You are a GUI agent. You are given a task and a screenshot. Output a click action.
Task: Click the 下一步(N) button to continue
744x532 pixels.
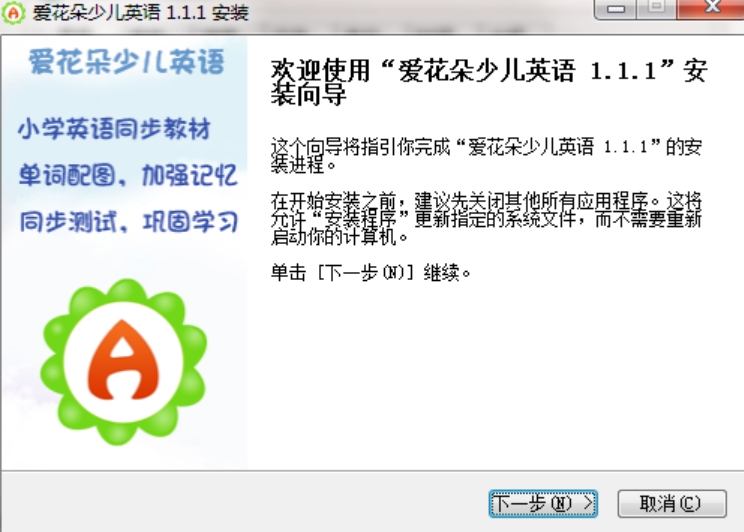point(543,504)
